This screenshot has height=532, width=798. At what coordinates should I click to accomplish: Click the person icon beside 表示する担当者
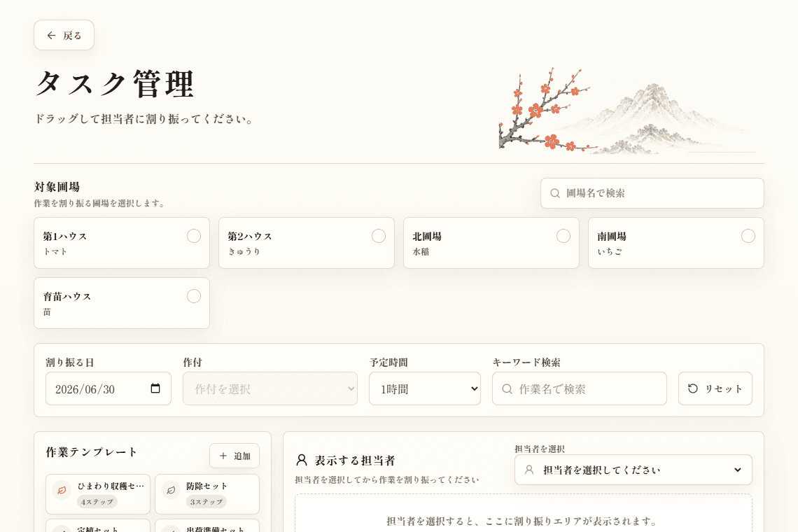302,460
